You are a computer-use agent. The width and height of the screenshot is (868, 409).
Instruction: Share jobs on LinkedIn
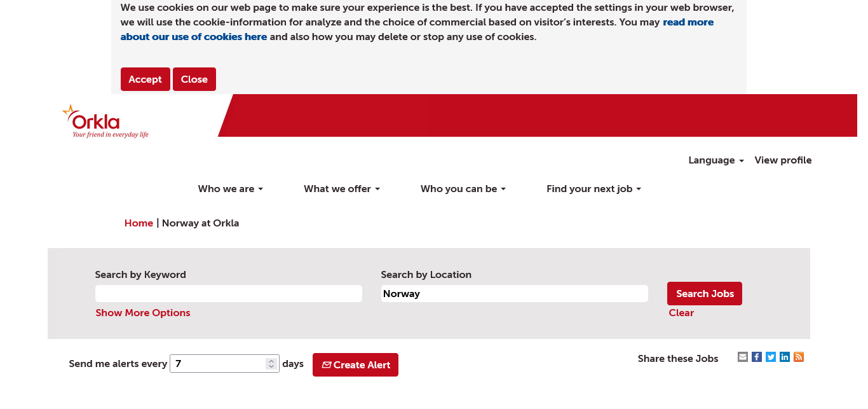tap(785, 357)
